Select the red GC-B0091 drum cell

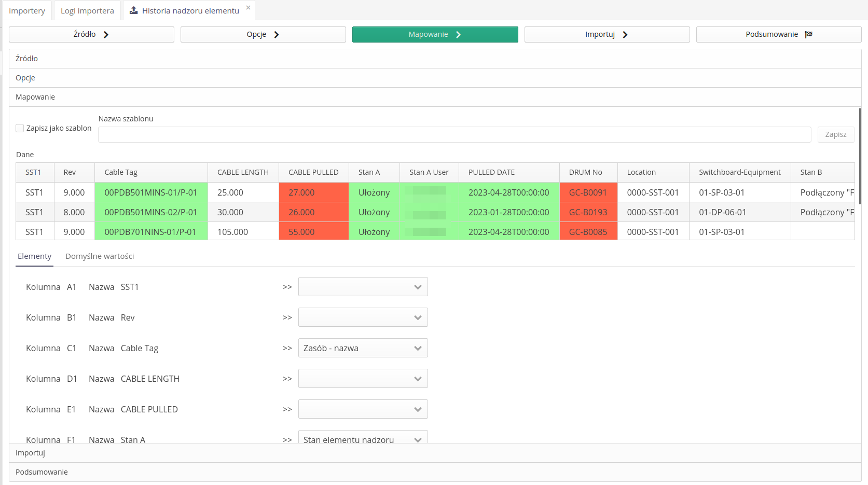point(588,192)
